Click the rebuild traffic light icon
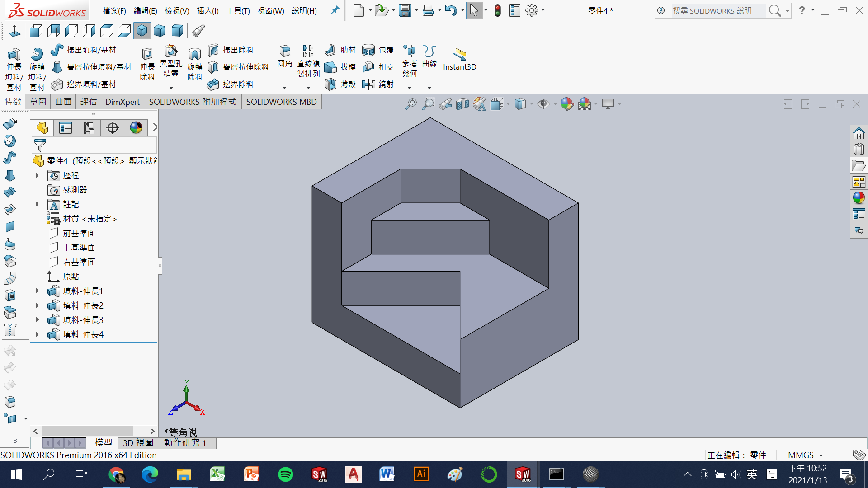This screenshot has width=868, height=488. coord(498,10)
